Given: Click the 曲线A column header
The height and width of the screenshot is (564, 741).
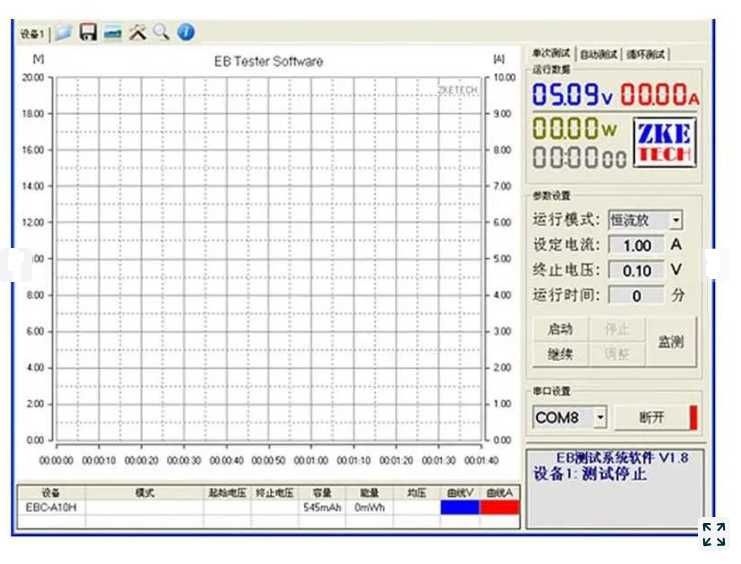Looking at the screenshot, I should (500, 493).
